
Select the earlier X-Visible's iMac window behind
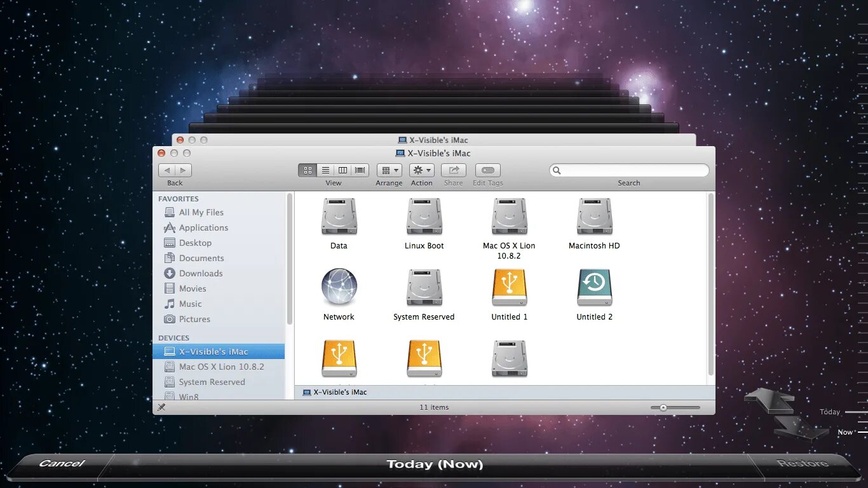434,140
